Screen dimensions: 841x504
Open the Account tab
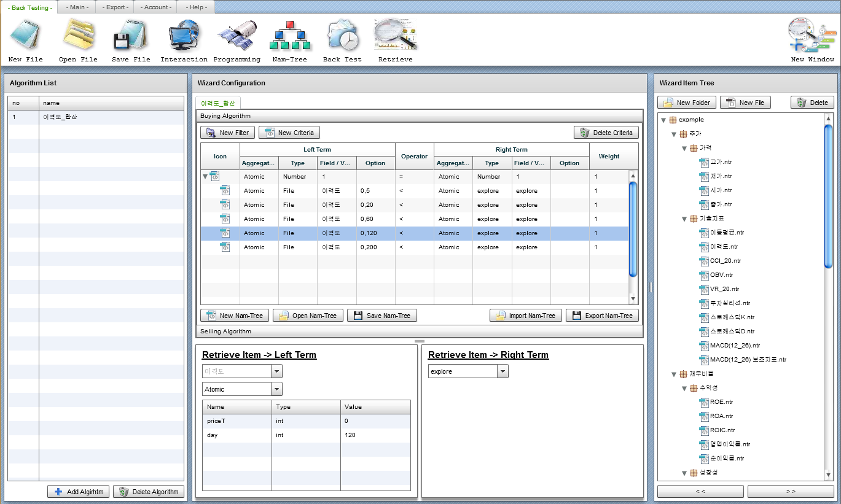156,7
